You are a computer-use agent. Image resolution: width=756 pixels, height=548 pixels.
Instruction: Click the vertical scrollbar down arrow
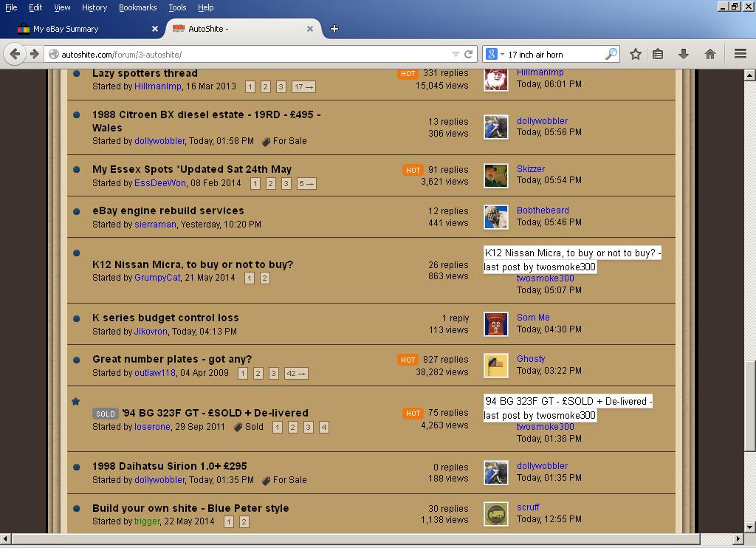point(750,527)
